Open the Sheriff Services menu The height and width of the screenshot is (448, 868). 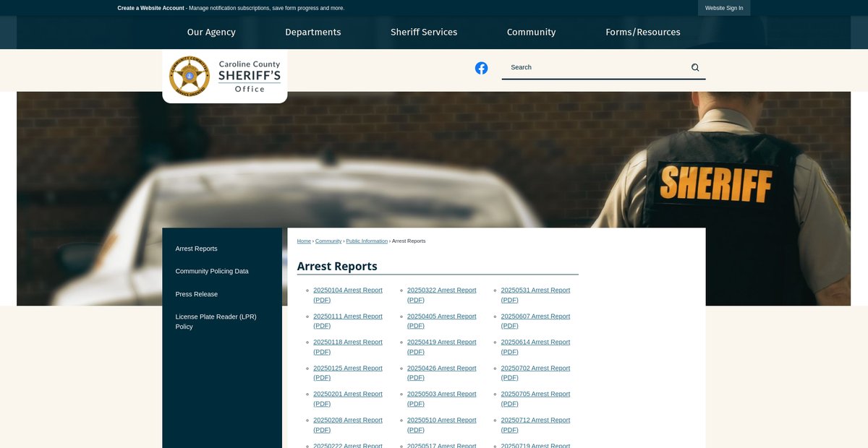[x=424, y=32]
